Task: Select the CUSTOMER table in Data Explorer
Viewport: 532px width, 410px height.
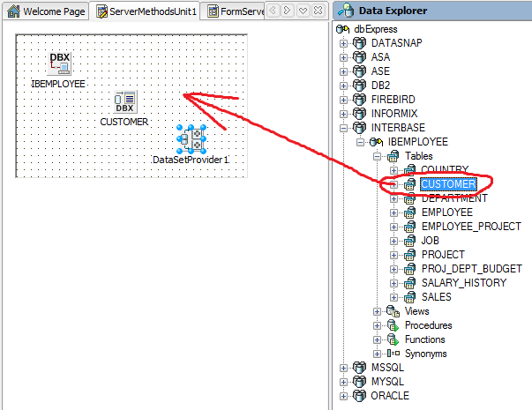Action: pyautogui.click(x=448, y=184)
